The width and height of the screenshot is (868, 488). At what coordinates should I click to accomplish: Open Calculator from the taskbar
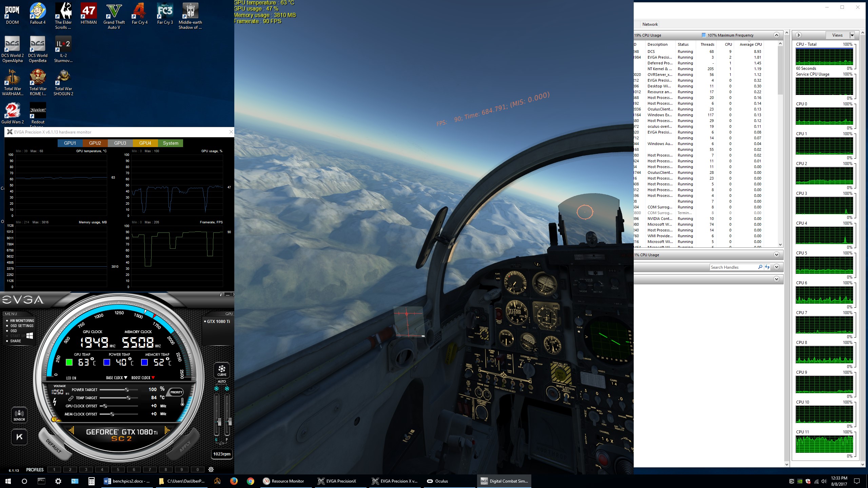(x=91, y=481)
